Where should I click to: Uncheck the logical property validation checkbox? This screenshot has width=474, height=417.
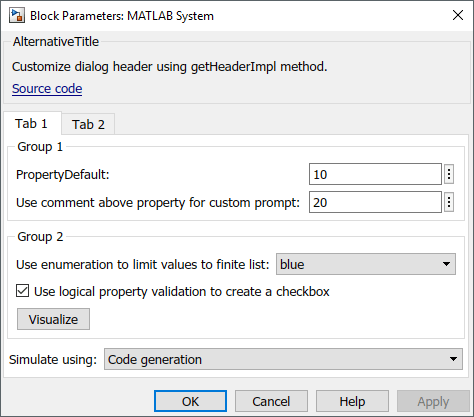[x=22, y=291]
